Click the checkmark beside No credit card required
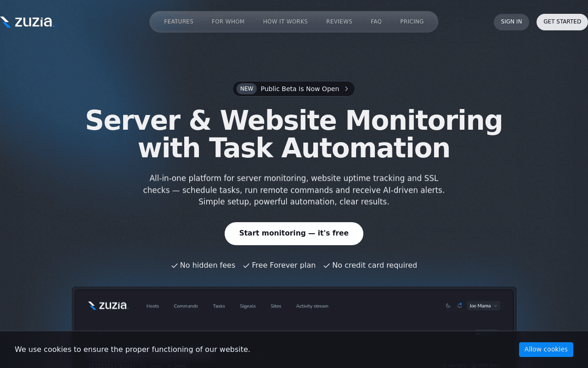 [327, 266]
